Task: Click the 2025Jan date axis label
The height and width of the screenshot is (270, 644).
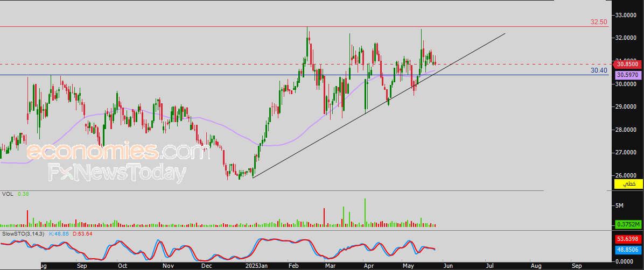Action: (x=256, y=266)
